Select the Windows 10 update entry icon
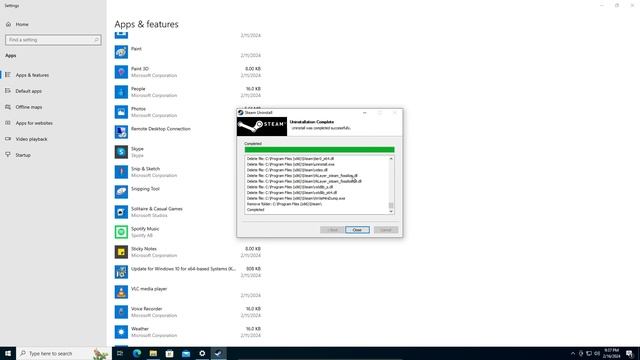The image size is (640, 360). point(121,272)
